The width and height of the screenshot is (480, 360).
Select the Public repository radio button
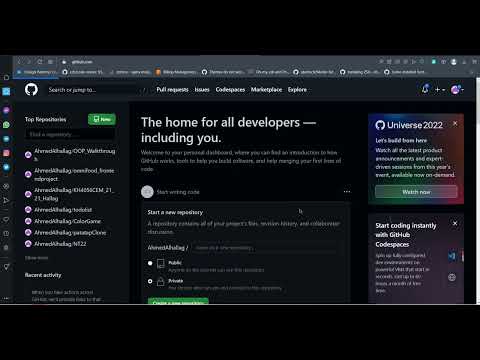coord(150,263)
